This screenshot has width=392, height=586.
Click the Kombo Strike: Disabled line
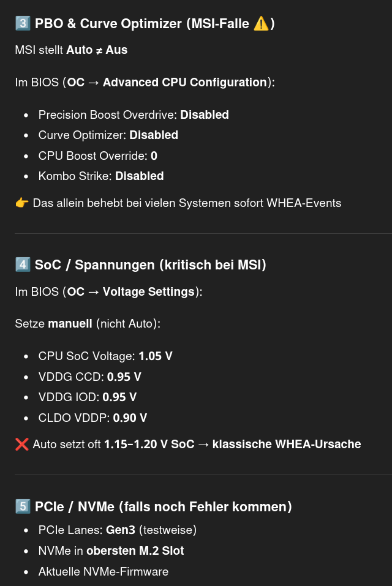click(x=101, y=176)
